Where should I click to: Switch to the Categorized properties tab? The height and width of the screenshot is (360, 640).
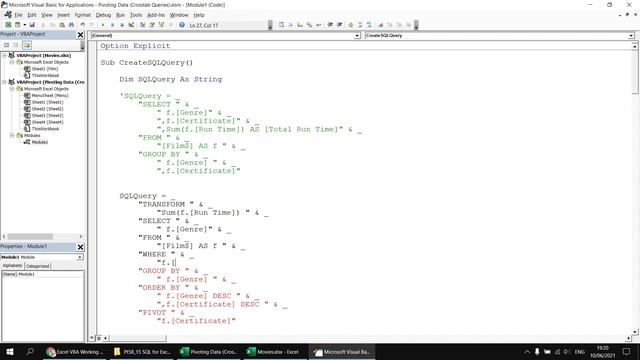coord(38,266)
